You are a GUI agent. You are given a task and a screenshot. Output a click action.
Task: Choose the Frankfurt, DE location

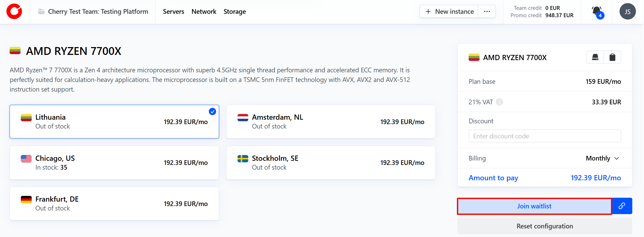point(114,203)
